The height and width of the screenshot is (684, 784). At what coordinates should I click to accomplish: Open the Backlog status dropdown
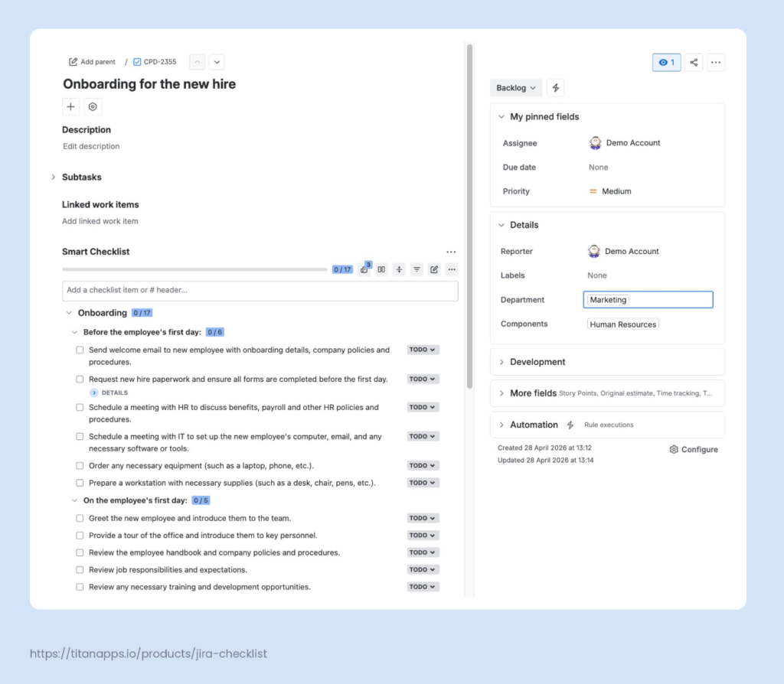pos(516,88)
